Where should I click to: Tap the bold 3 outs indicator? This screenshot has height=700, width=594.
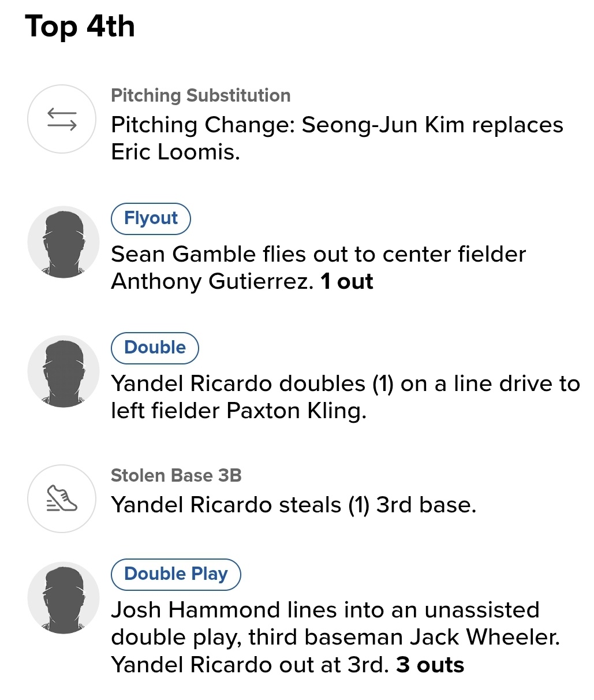click(x=430, y=665)
